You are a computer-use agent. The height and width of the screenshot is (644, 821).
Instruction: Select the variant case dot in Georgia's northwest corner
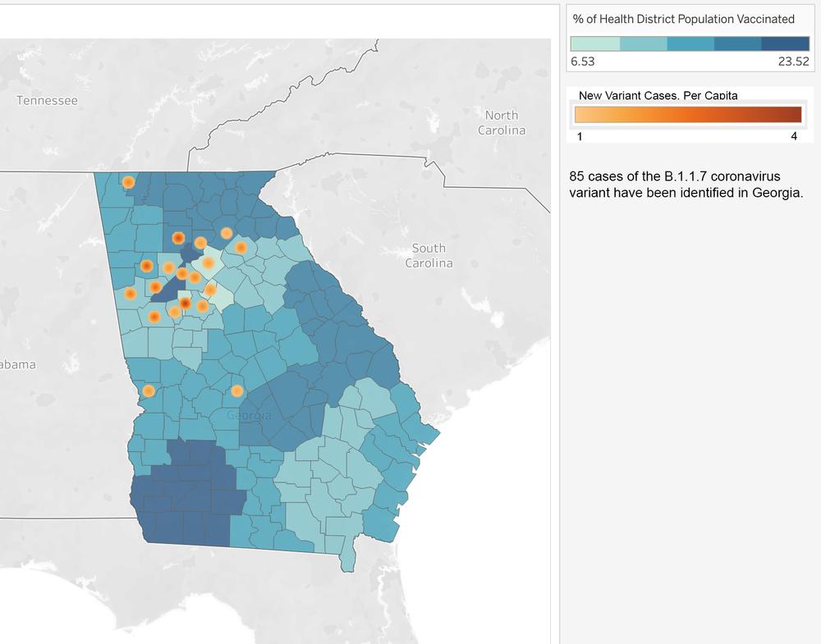pyautogui.click(x=128, y=182)
